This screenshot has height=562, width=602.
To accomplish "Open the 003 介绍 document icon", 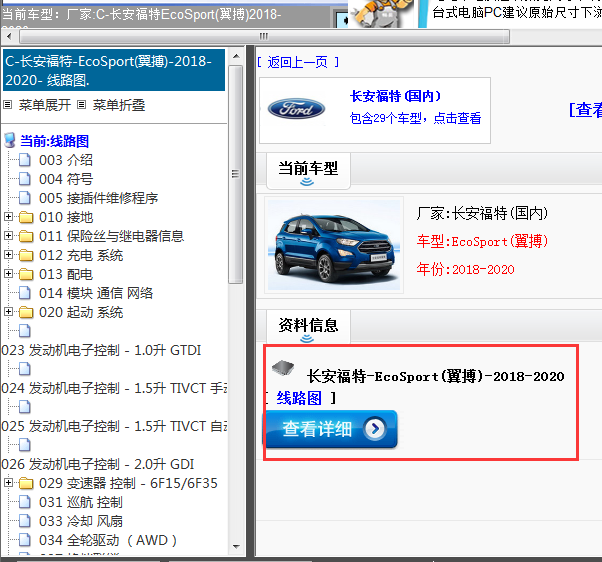I will [25, 160].
